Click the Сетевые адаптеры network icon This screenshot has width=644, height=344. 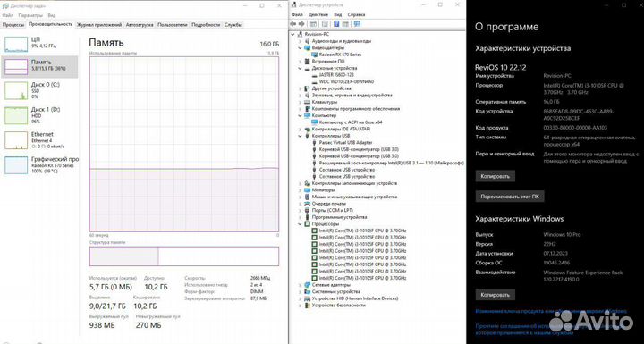[x=307, y=285]
